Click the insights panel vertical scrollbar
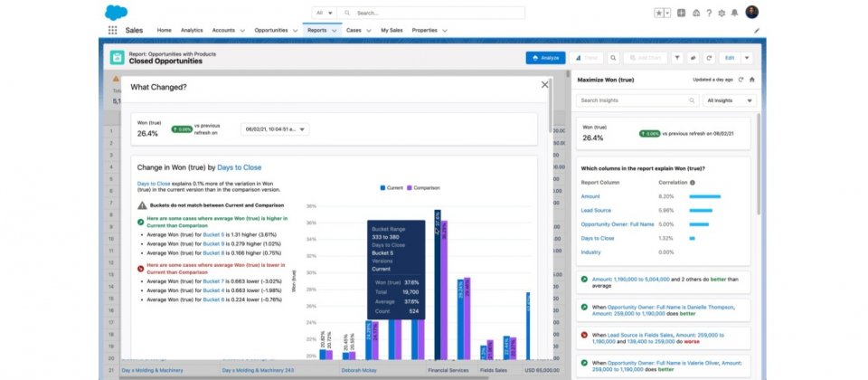868x380 pixels. 759,164
